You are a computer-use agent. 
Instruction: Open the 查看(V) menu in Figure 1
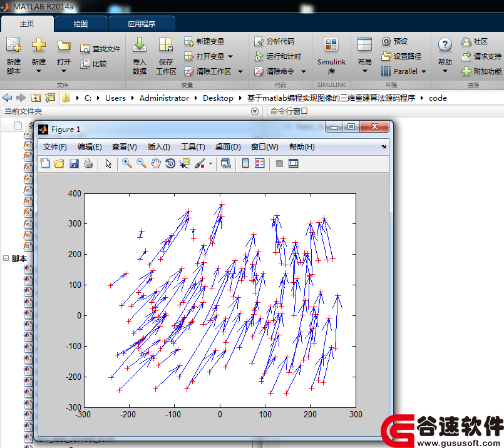[x=125, y=147]
